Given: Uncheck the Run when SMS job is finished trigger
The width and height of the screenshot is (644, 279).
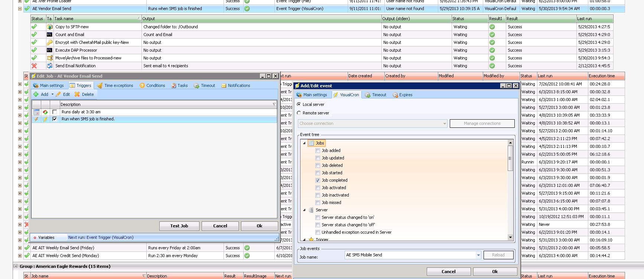Looking at the screenshot, I should [55, 119].
